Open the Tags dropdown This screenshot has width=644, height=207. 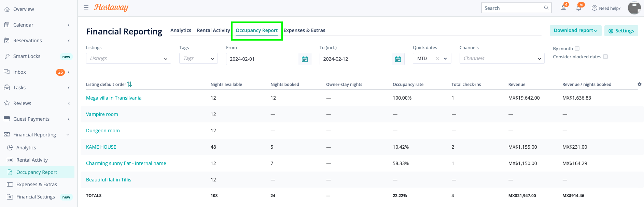(x=198, y=59)
